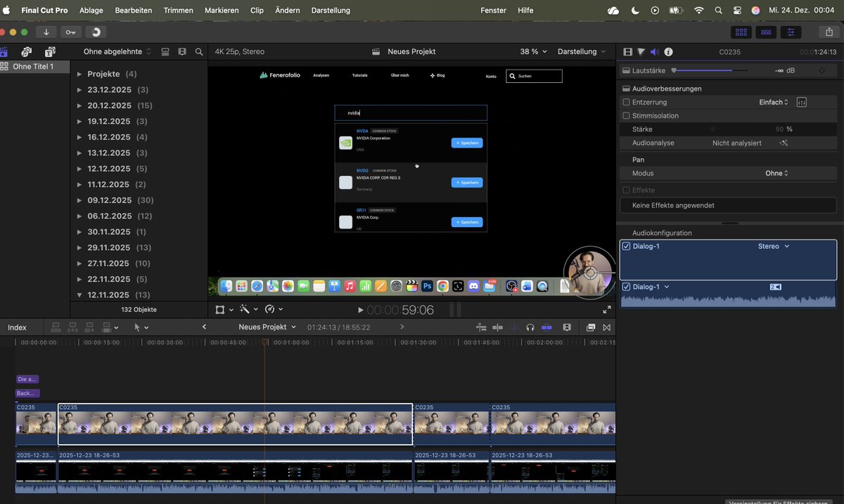
Task: Enable the Entzerrung checkbox
Action: (x=627, y=102)
